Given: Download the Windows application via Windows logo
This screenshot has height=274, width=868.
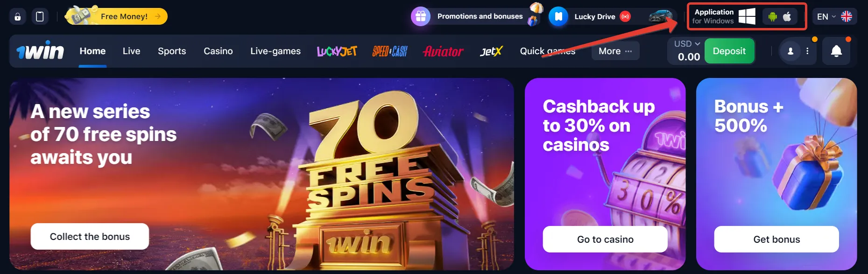Looking at the screenshot, I should coord(747,16).
